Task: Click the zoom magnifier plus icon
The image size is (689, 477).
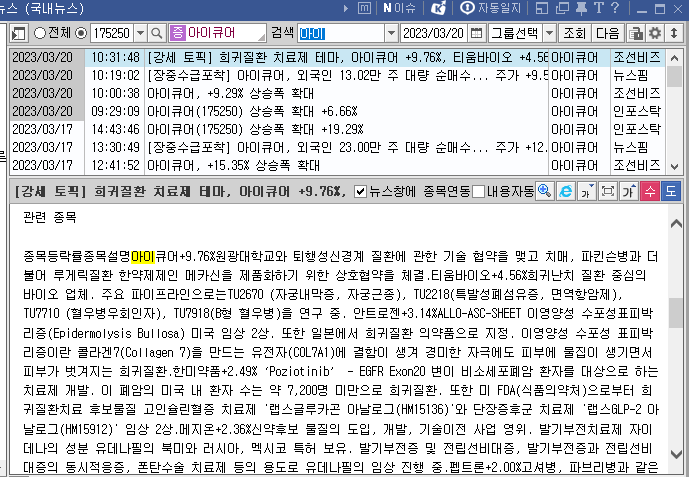Action: point(545,192)
